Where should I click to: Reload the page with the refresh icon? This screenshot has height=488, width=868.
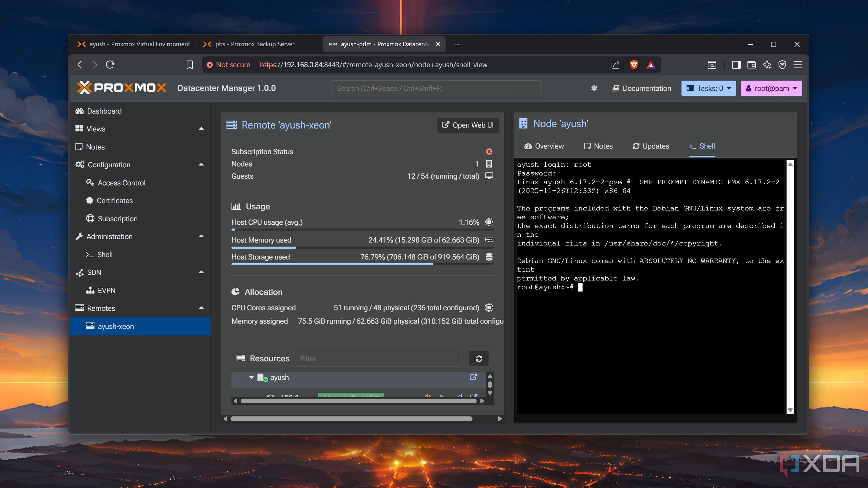coord(110,65)
